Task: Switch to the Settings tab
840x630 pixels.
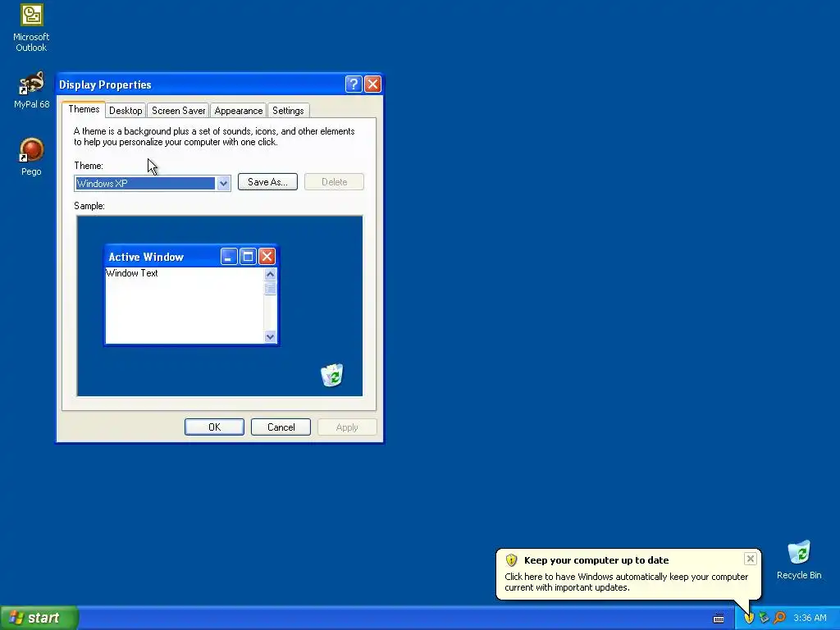Action: [288, 111]
